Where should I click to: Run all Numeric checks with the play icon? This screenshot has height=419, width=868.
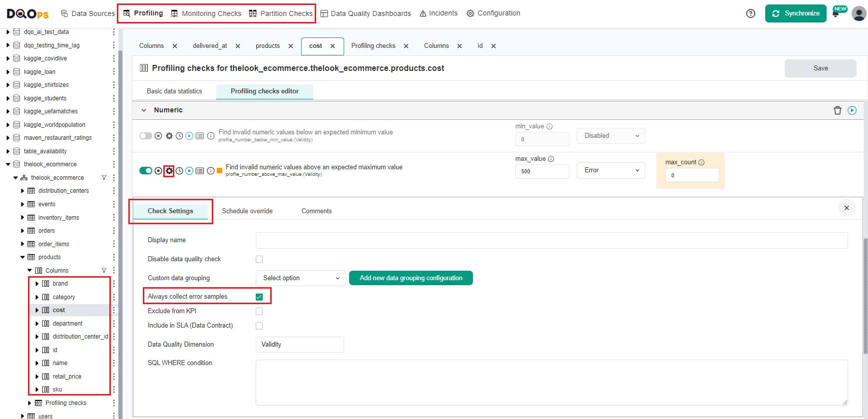(x=852, y=110)
